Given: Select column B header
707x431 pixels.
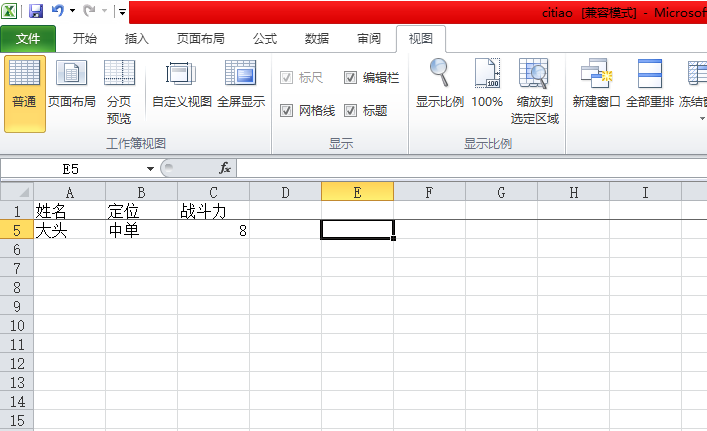Looking at the screenshot, I should pos(142,192).
